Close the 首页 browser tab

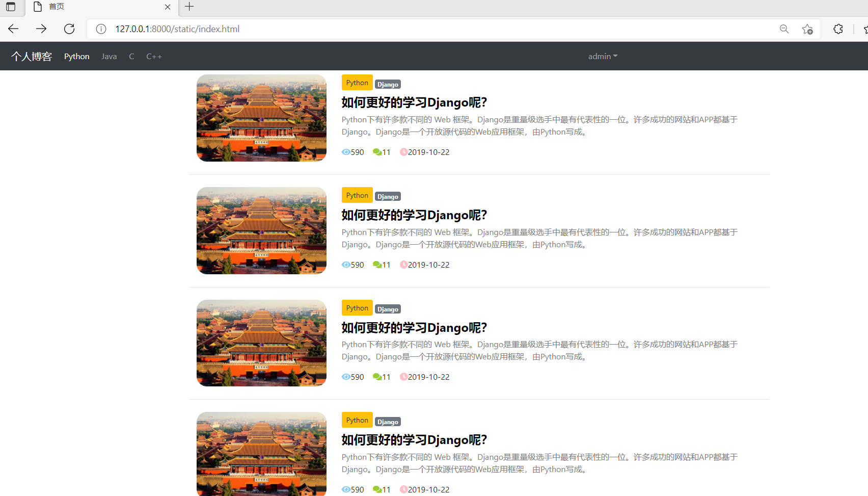point(168,7)
